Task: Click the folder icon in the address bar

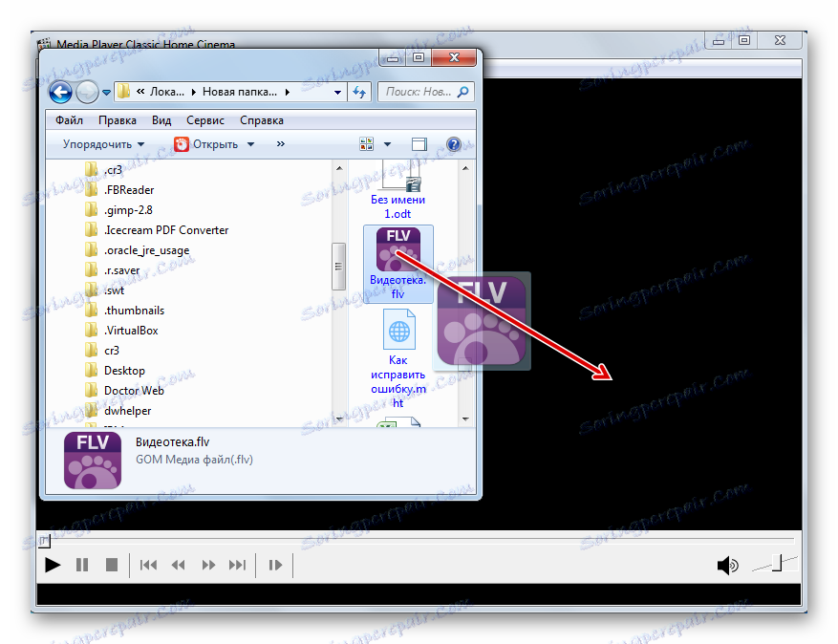Action: [x=124, y=92]
